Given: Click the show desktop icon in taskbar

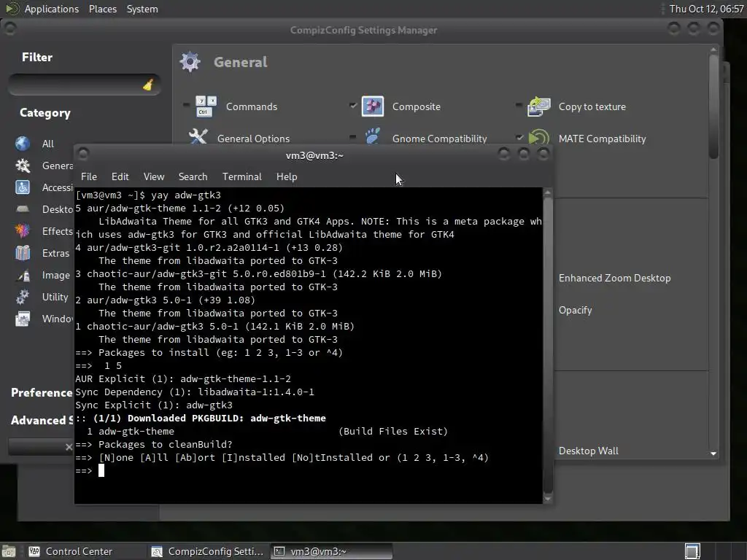Looking at the screenshot, I should pyautogui.click(x=9, y=551).
